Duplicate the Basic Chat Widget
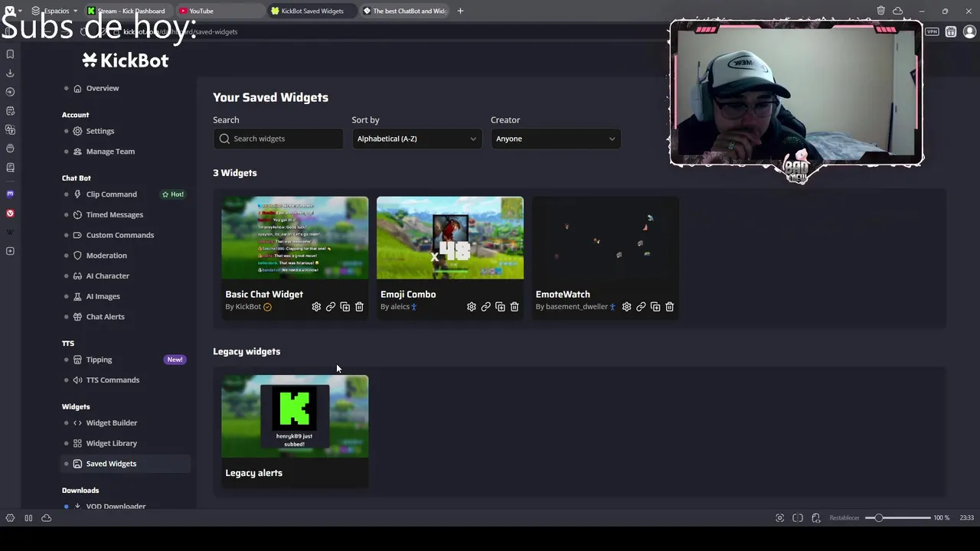Viewport: 980px width, 551px height. (345, 307)
